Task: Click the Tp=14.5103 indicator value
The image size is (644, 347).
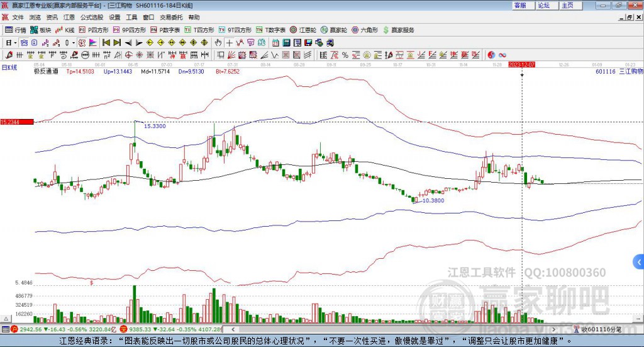Action: pos(80,72)
